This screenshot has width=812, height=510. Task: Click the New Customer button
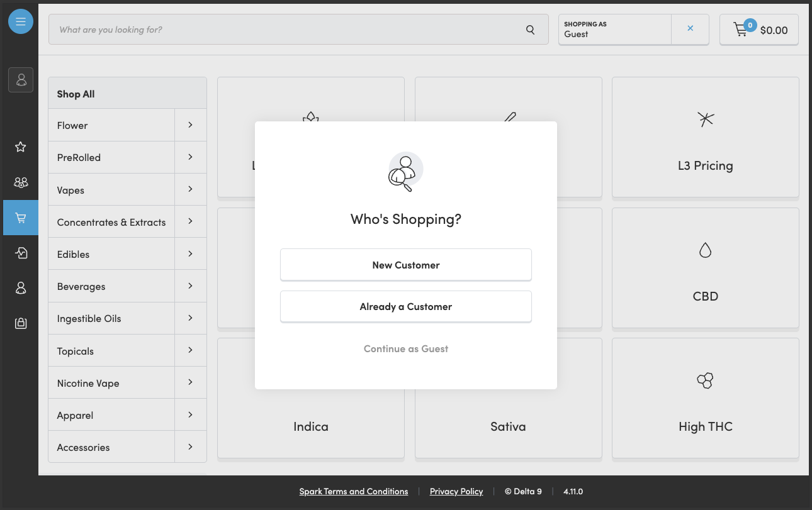pos(406,265)
